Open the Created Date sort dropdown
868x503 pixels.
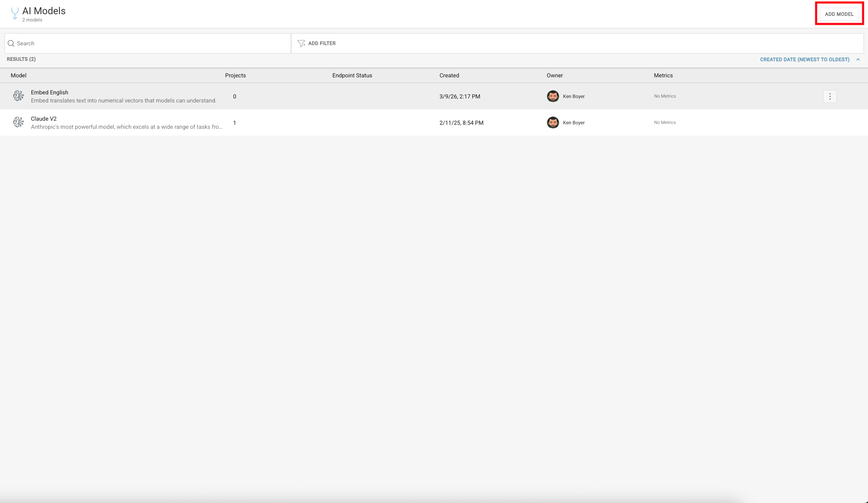coord(804,60)
